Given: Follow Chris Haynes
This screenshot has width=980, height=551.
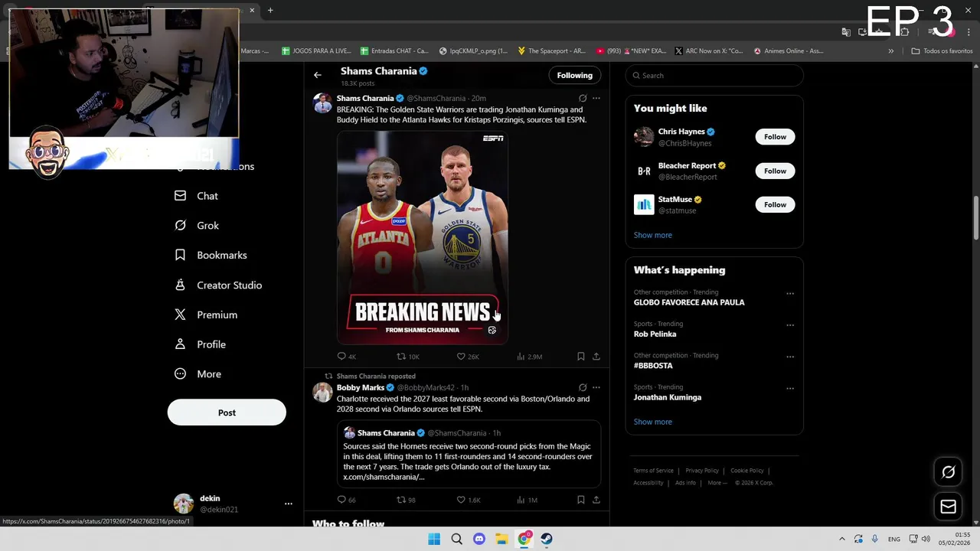Looking at the screenshot, I should click(x=775, y=137).
